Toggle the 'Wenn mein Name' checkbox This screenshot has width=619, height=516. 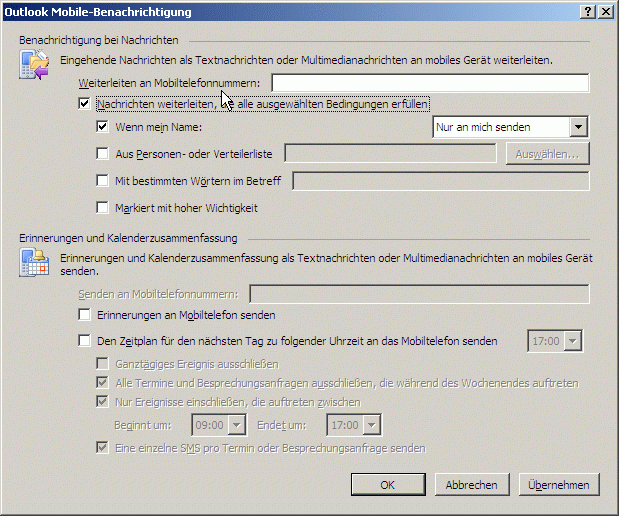point(102,127)
